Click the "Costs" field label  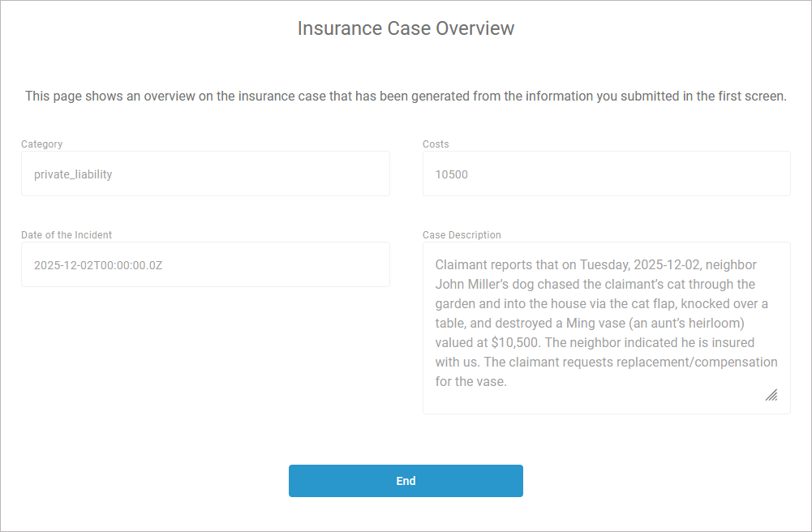436,144
